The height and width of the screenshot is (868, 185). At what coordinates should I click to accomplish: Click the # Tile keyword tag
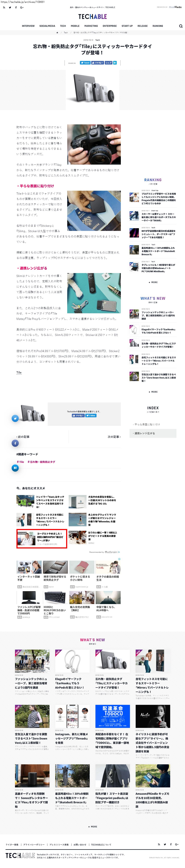coord(21,462)
